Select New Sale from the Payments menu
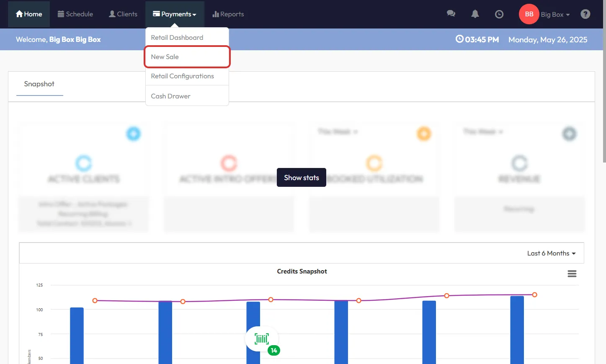 point(187,57)
